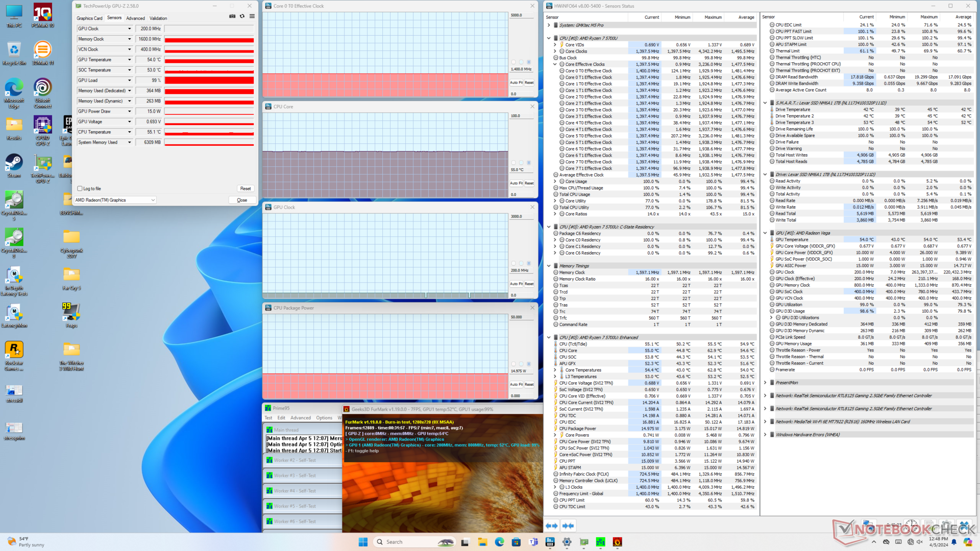Viewport: 980px width, 551px height.
Task: Enable the Log to file checkbox
Action: (80, 189)
